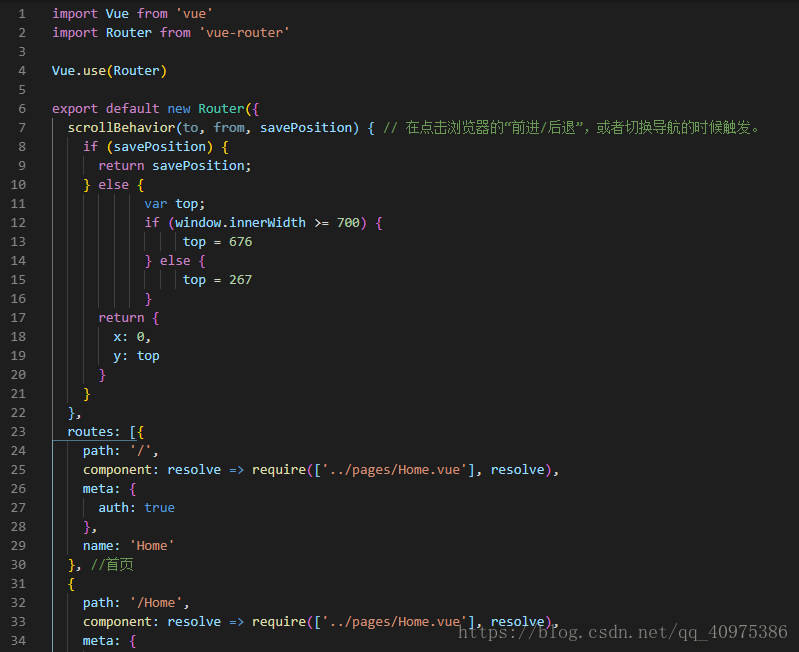This screenshot has height=652, width=799.
Task: Click 'auth: true' on line 27
Action: click(x=137, y=508)
